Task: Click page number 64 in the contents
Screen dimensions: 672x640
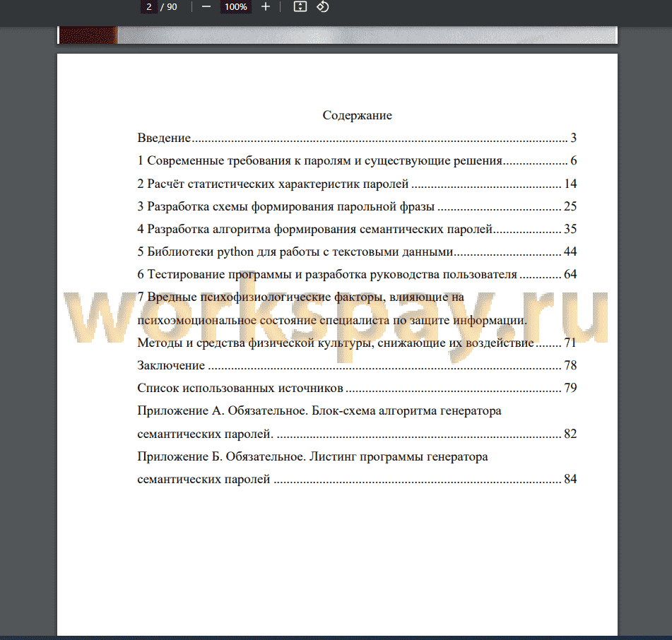Action: point(570,274)
